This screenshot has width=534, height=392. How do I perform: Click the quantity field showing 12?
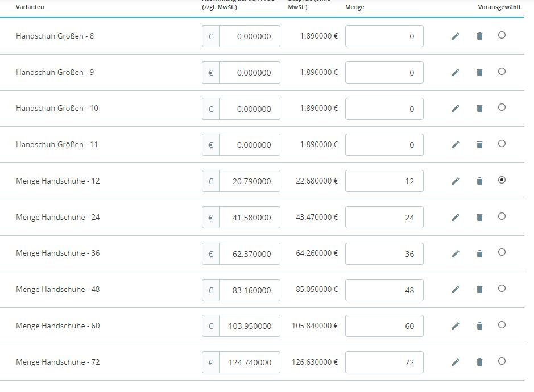coord(384,181)
